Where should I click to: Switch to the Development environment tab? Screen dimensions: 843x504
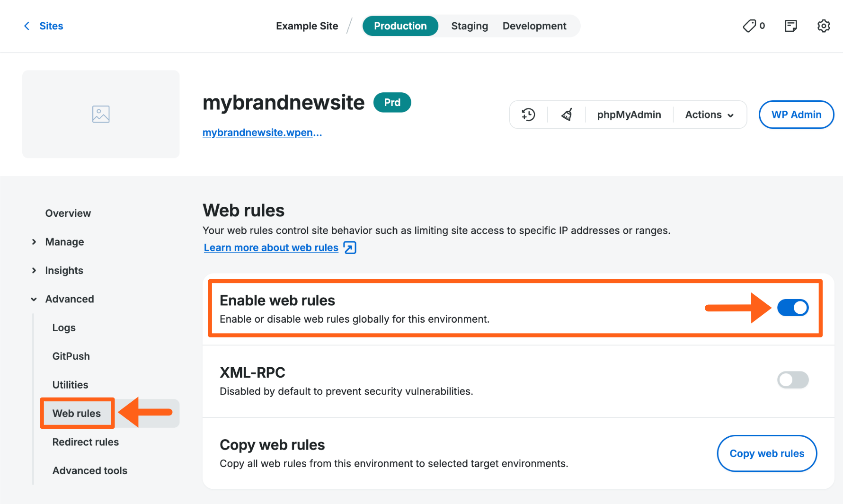coord(534,26)
